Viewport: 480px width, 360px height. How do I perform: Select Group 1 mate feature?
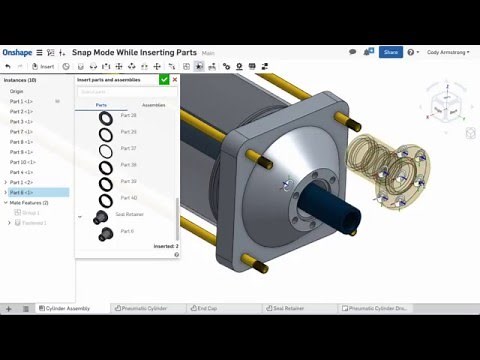coord(27,213)
